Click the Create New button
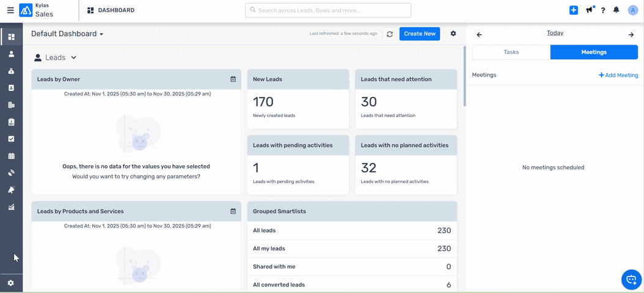 (x=419, y=34)
